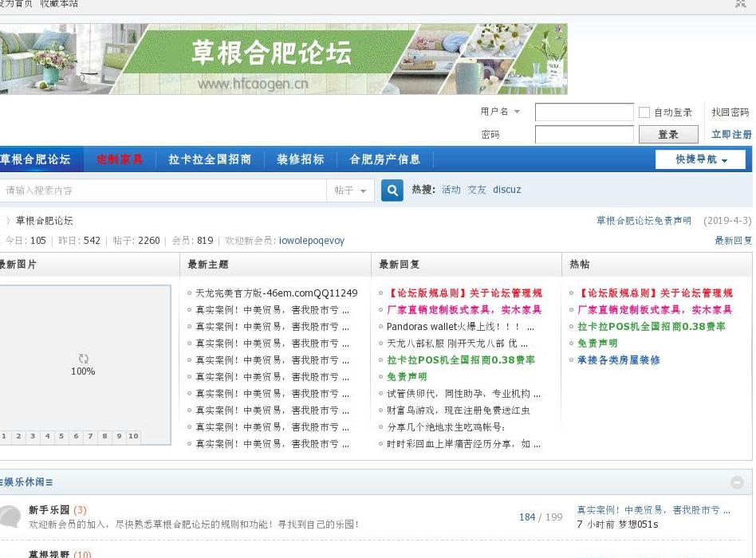Image resolution: width=756 pixels, height=558 pixels.
Task: Open Pandoras wallet火爆上线 thread
Action: click(x=460, y=327)
